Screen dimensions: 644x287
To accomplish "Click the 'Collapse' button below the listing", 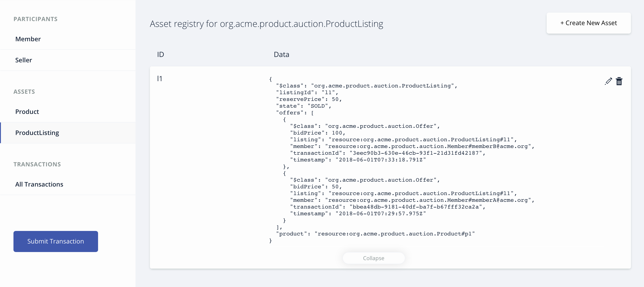I will click(373, 258).
